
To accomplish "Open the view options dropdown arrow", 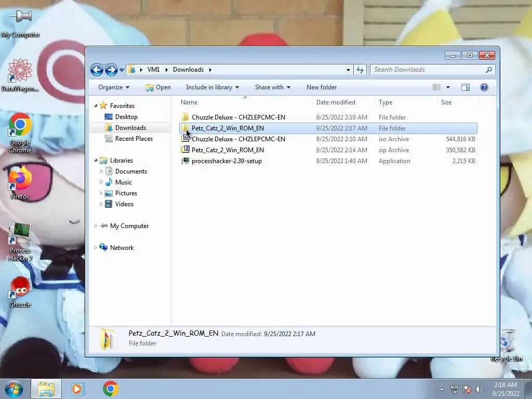I will (448, 87).
